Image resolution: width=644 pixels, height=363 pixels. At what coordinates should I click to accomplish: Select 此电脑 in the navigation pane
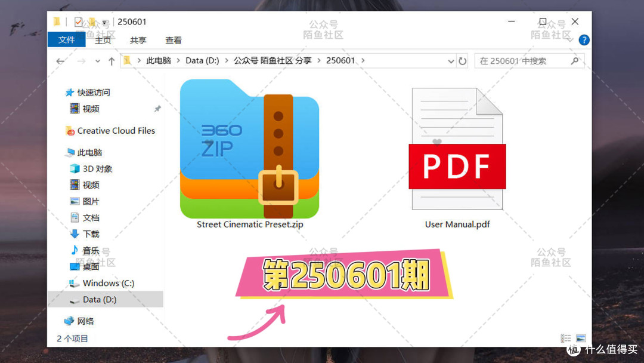tap(89, 152)
